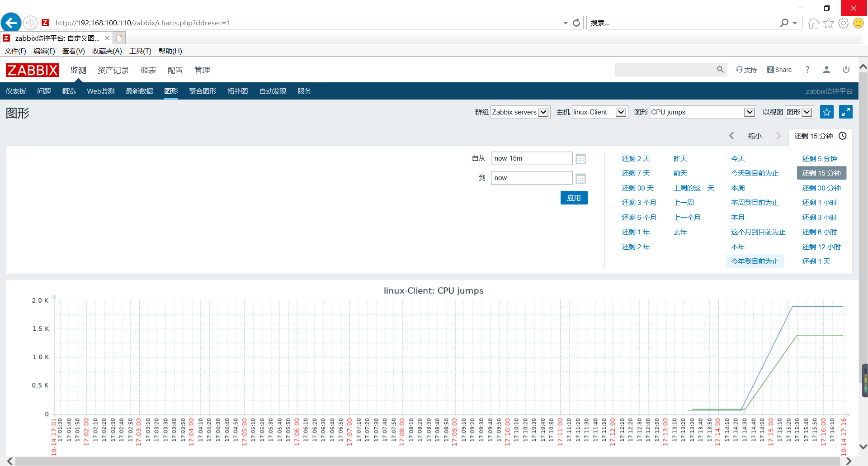The width and height of the screenshot is (868, 466).
Task: Expand the address bar history dropdown
Action: [565, 23]
